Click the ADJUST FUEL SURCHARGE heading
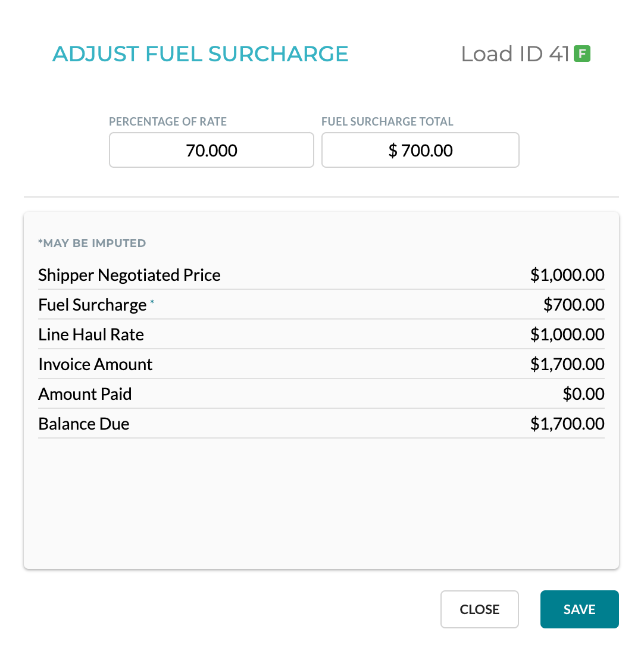This screenshot has height=651, width=644. 201,54
